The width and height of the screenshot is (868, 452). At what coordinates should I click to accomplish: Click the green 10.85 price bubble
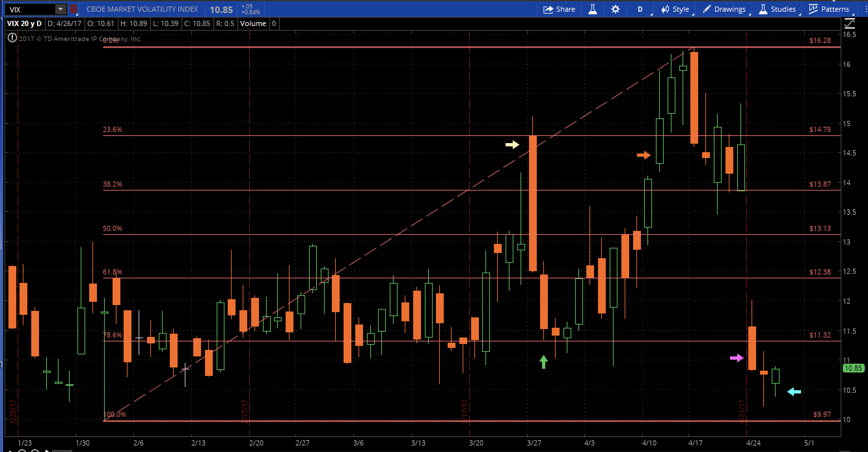point(853,368)
